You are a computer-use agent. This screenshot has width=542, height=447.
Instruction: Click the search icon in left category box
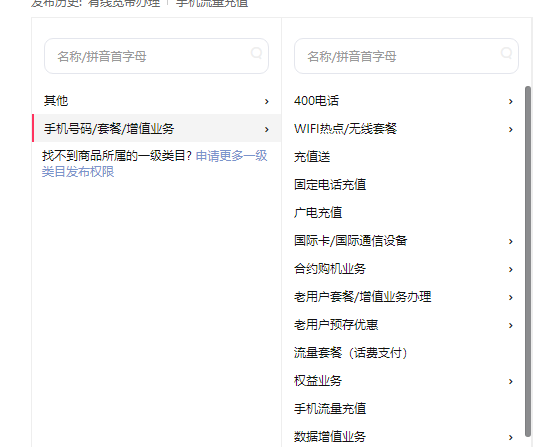click(256, 53)
